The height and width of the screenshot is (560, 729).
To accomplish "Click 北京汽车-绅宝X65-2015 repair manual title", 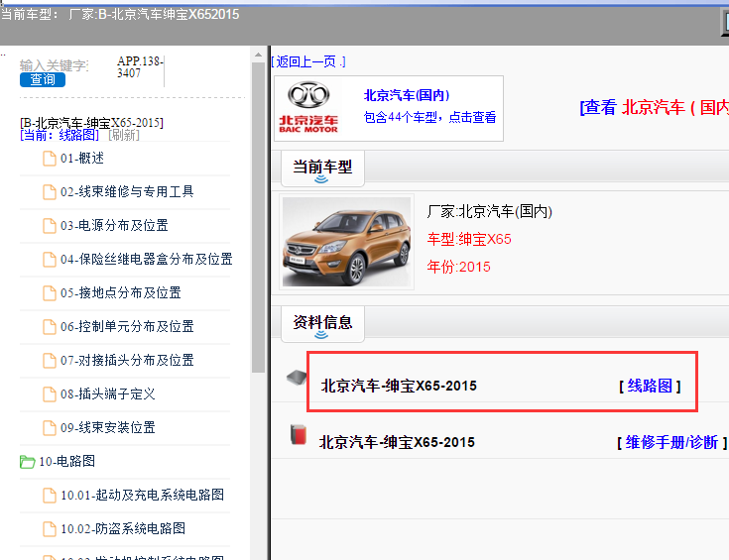I will [397, 442].
